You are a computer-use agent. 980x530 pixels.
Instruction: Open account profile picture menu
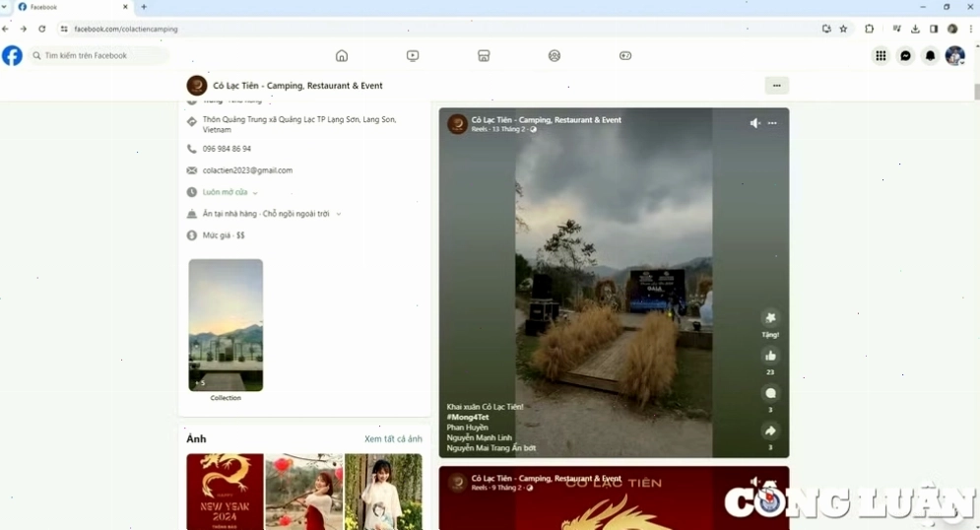(x=955, y=55)
